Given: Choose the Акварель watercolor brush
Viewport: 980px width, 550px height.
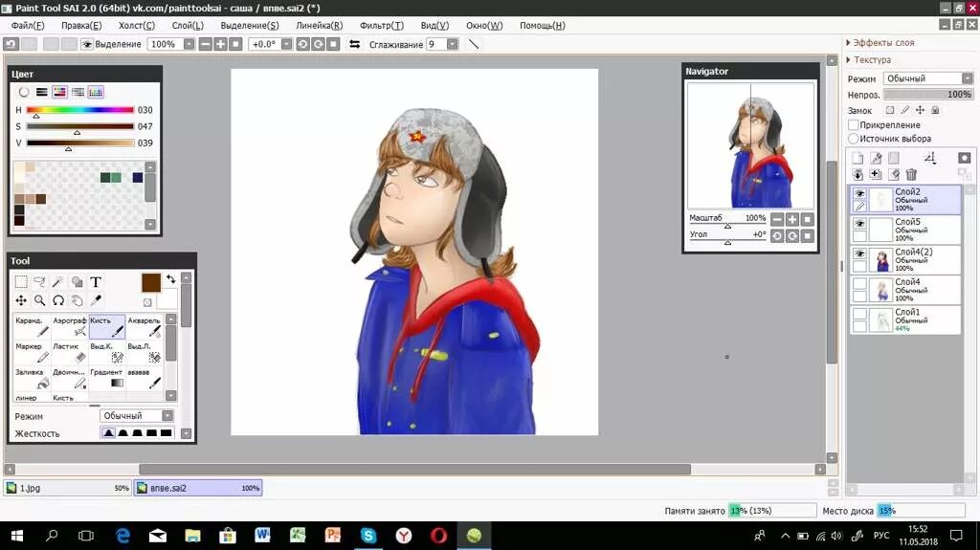Looking at the screenshot, I should (x=145, y=327).
